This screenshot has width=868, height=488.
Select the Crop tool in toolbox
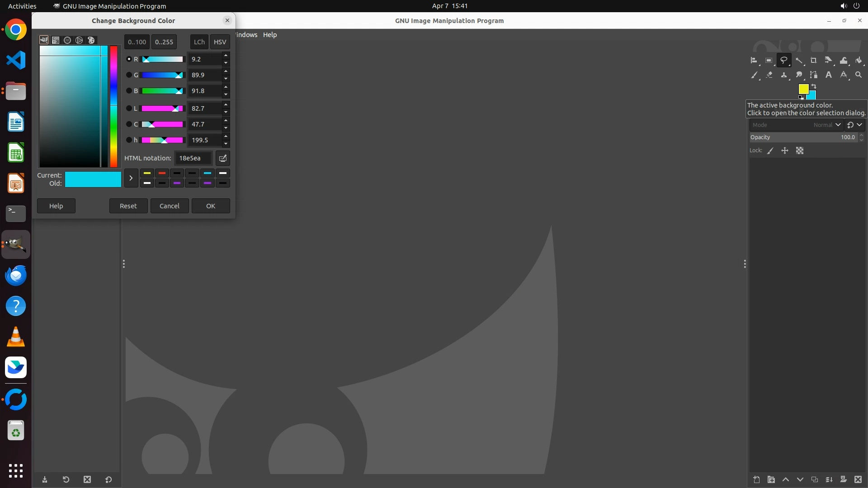click(x=813, y=61)
